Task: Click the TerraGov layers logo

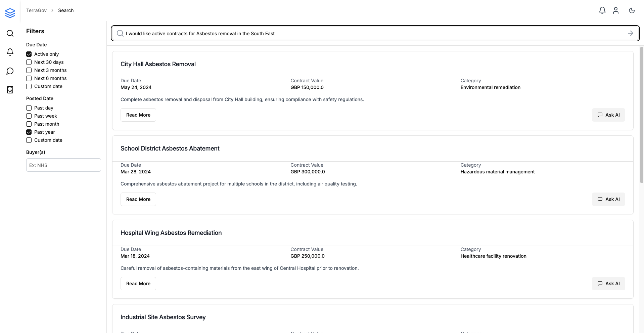Action: click(10, 13)
